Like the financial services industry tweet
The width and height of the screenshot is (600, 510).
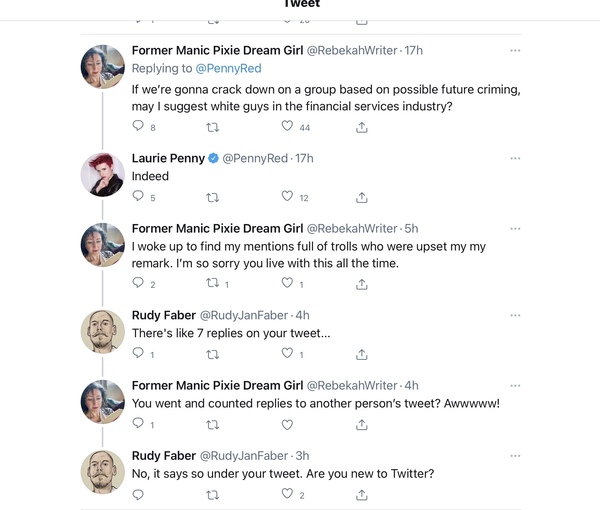(287, 126)
